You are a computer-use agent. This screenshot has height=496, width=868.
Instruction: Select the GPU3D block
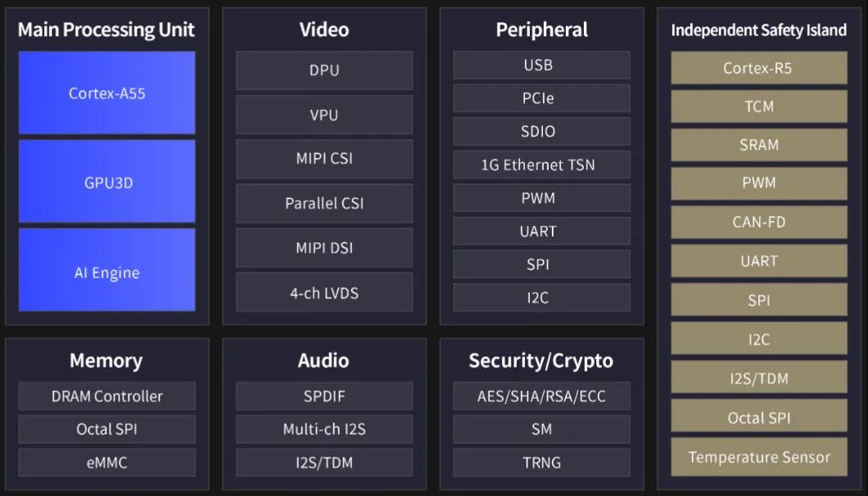coord(106,182)
